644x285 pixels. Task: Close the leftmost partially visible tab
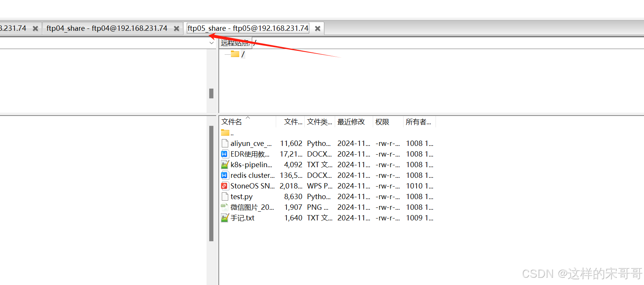click(x=35, y=28)
